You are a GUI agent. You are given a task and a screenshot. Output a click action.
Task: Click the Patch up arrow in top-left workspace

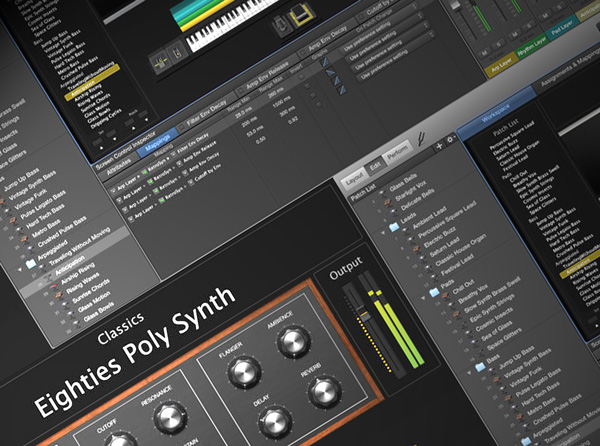point(133,127)
